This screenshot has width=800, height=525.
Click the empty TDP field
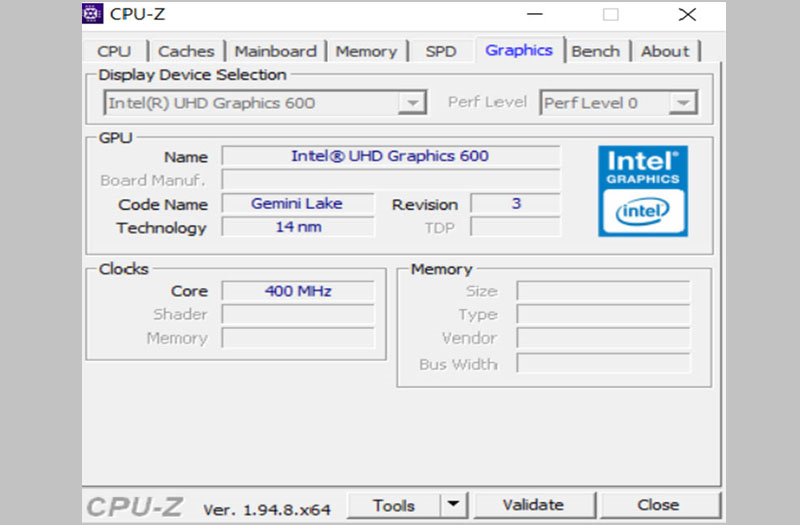(515, 227)
